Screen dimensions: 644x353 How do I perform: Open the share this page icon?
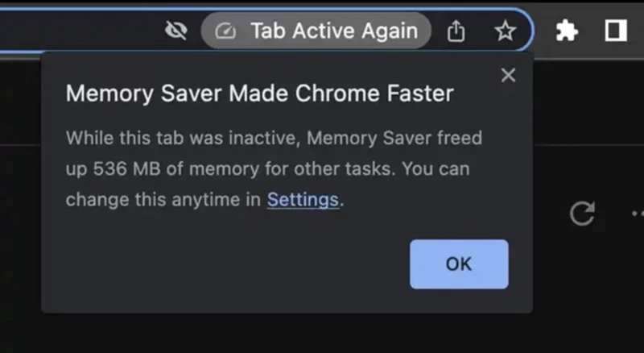456,31
